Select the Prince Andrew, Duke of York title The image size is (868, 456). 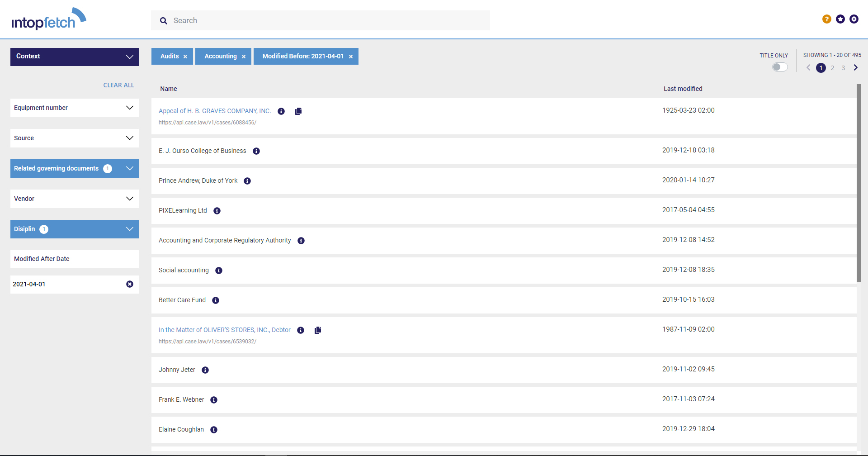[x=198, y=180]
